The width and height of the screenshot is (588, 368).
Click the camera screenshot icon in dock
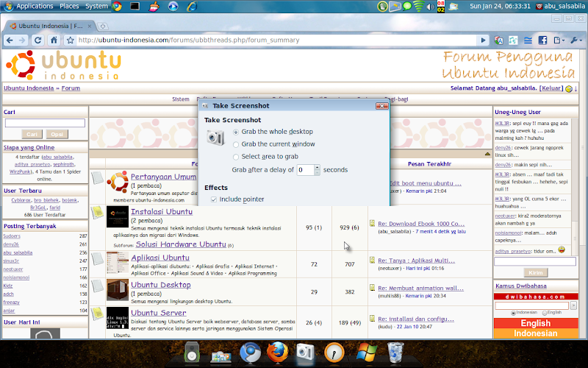305,353
